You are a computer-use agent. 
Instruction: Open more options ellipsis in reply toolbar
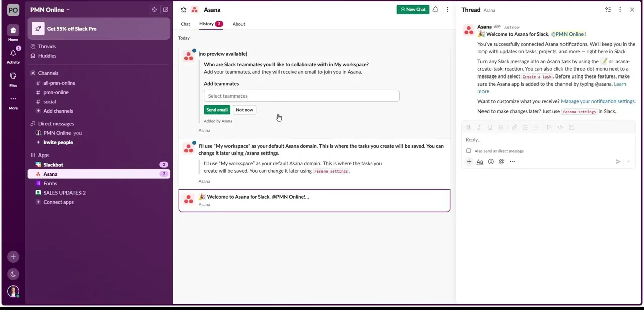pos(512,162)
